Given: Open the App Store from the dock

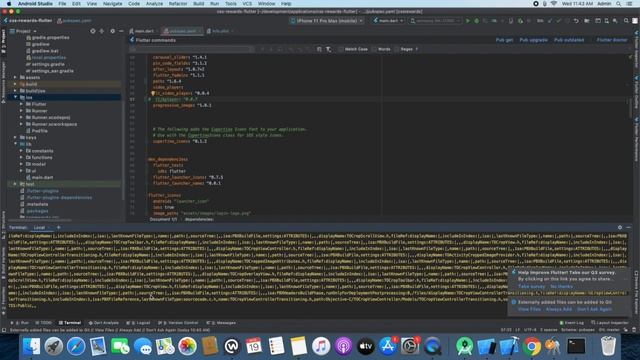Looking at the screenshot, I should click(387, 346).
